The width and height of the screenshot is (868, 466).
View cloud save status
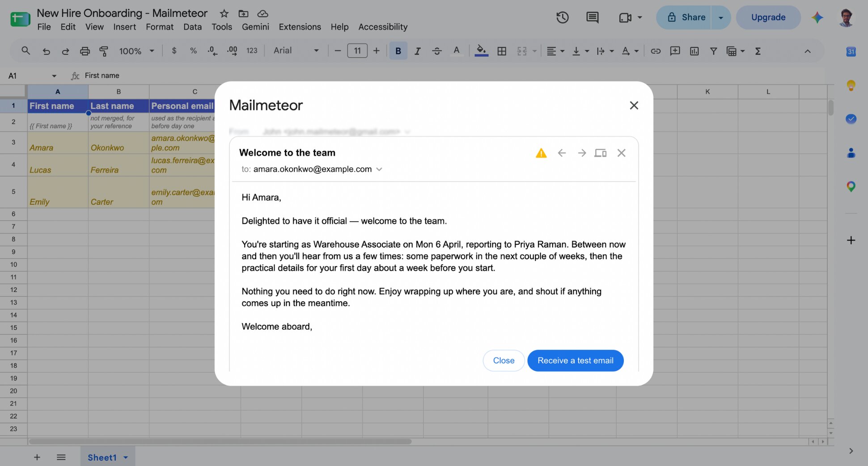coord(263,13)
